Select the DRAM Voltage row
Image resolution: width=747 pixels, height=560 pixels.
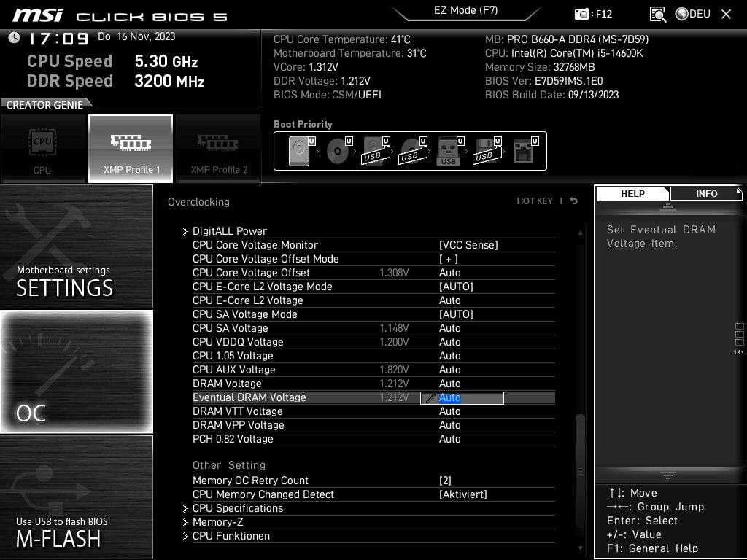(x=373, y=384)
